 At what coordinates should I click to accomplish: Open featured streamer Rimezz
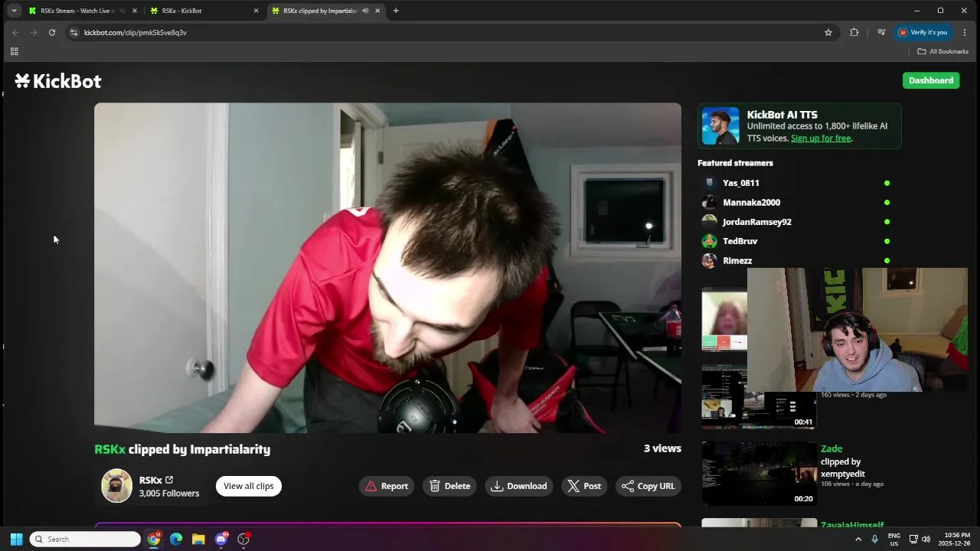[737, 260]
